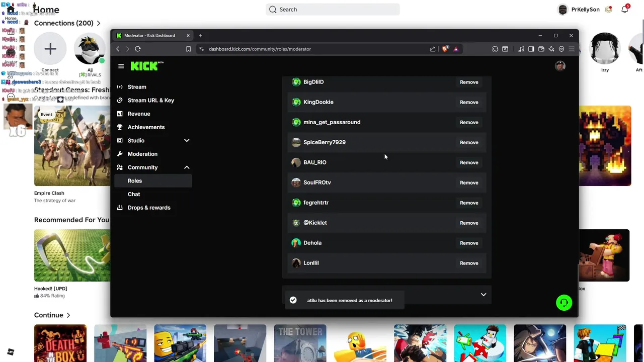Open Leo AI sparkle icon
The height and width of the screenshot is (362, 644).
[551, 49]
